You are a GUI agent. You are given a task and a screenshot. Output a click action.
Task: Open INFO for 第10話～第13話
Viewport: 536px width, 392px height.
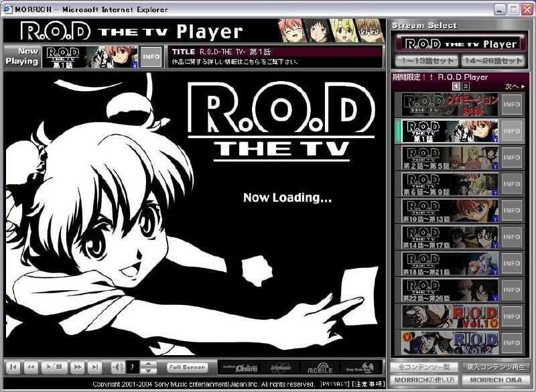pos(512,210)
